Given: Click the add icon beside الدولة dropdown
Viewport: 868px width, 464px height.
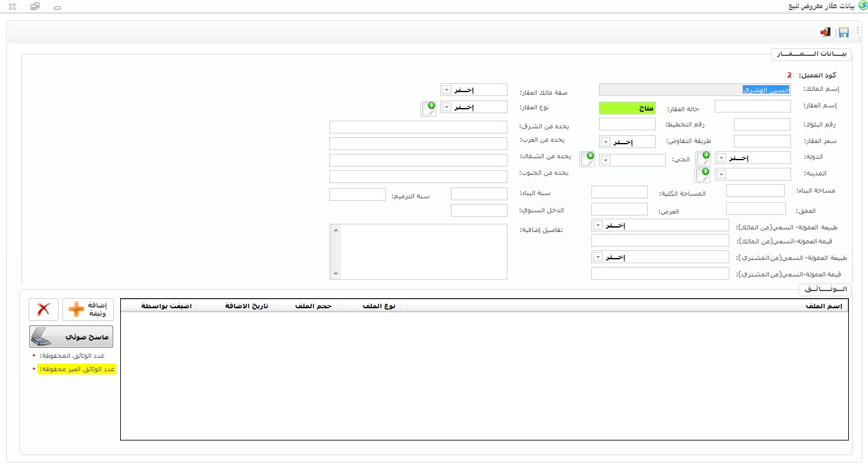Looking at the screenshot, I should pos(703,158).
